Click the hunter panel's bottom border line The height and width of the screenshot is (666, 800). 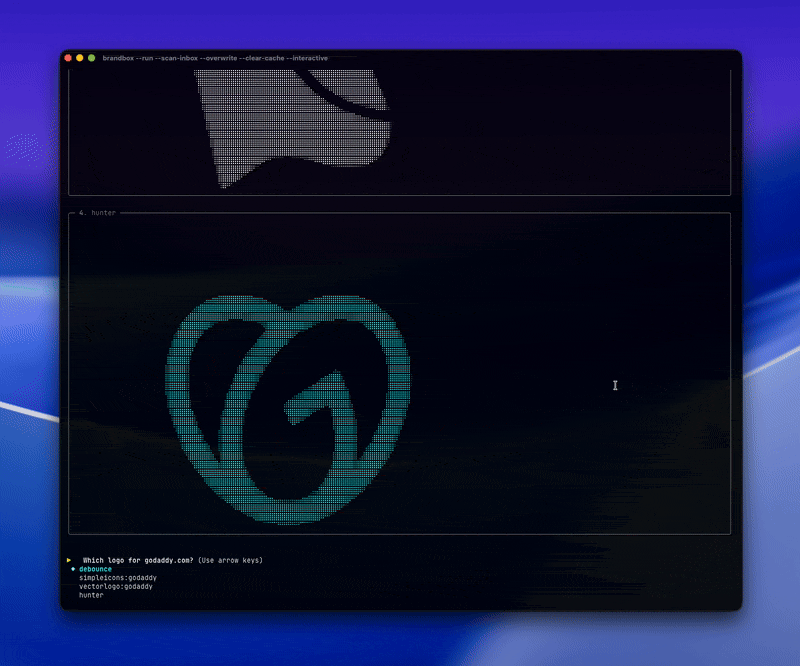point(399,534)
